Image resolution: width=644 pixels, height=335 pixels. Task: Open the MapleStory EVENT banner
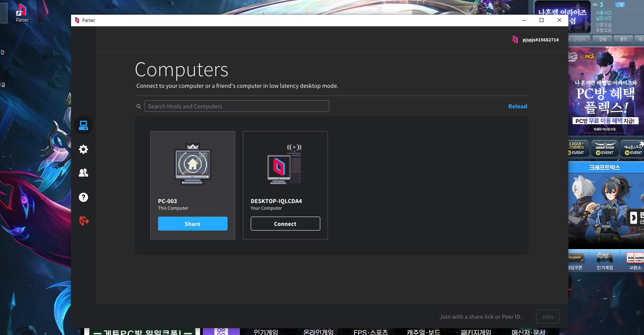633,148
